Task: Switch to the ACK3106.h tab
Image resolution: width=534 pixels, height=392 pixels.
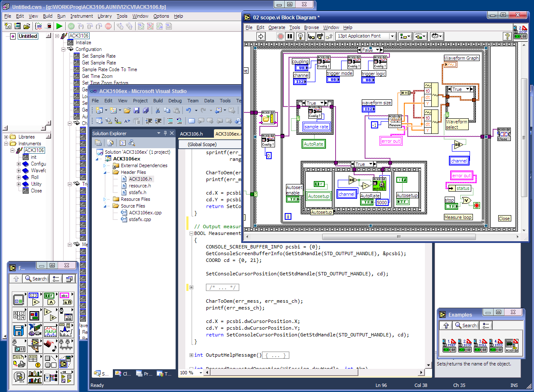Action: (192, 134)
